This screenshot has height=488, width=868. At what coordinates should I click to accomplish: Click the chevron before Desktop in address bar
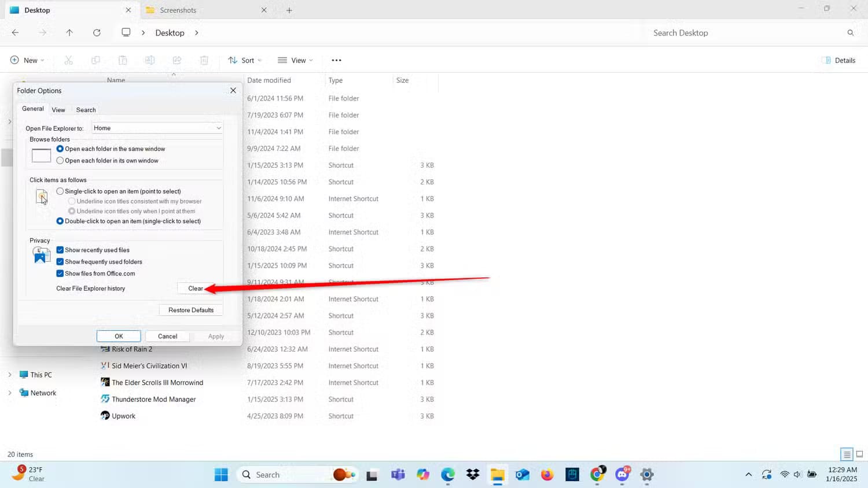144,33
